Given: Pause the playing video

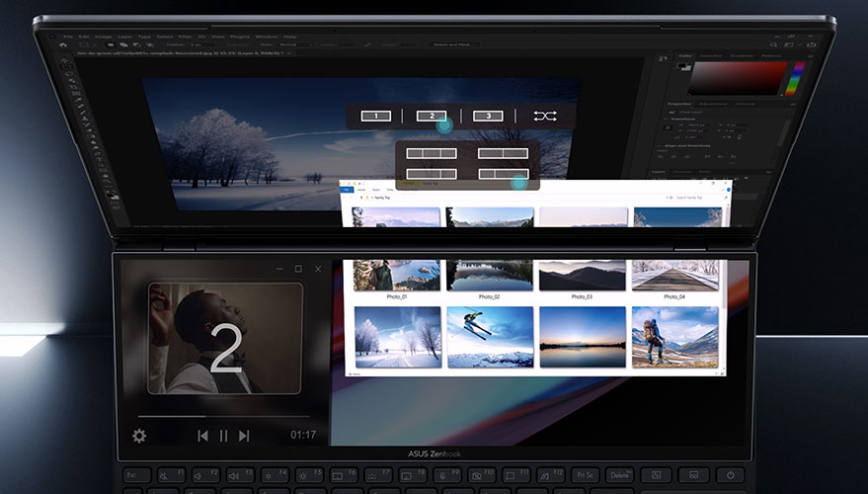Looking at the screenshot, I should pyautogui.click(x=223, y=436).
